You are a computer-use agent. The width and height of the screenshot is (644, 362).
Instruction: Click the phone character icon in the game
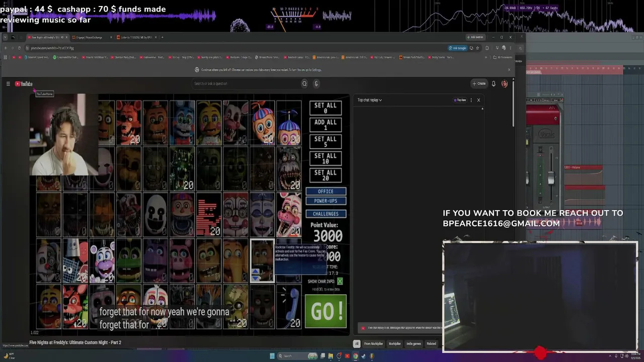pyautogui.click(x=289, y=307)
